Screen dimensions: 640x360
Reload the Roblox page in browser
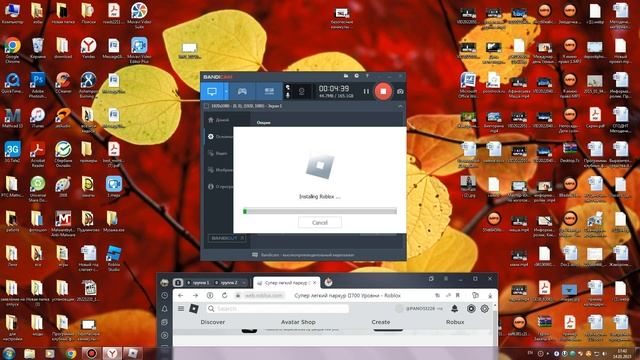(224, 295)
